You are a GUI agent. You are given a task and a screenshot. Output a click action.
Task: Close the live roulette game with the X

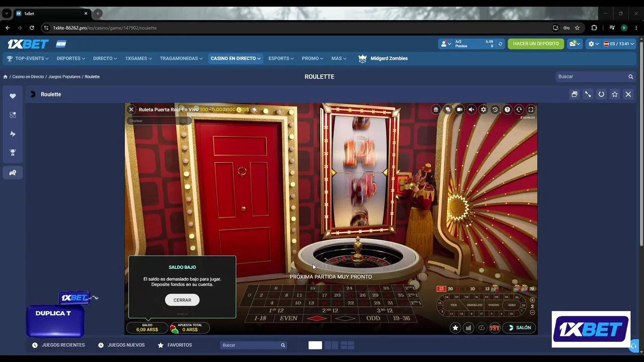[131, 110]
